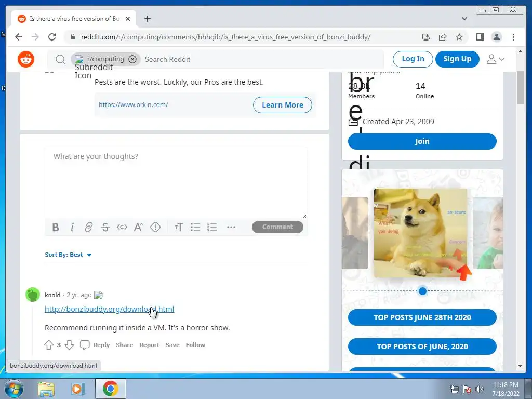Downvote knoid's comment
The height and width of the screenshot is (399, 532).
[x=69, y=345]
